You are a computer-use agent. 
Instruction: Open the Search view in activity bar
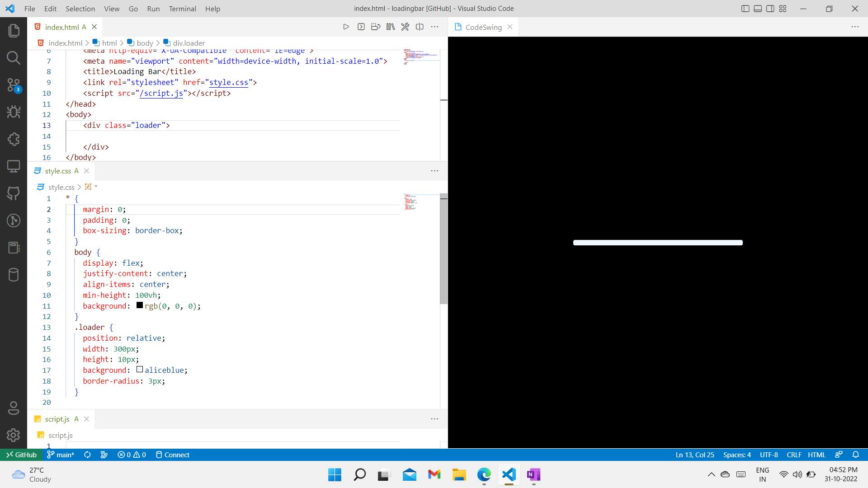click(14, 57)
